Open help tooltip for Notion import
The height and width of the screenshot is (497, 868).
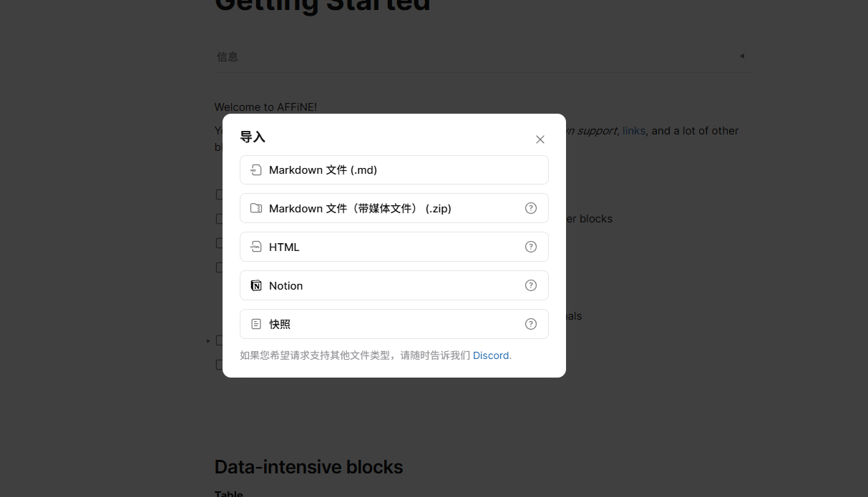click(x=531, y=286)
